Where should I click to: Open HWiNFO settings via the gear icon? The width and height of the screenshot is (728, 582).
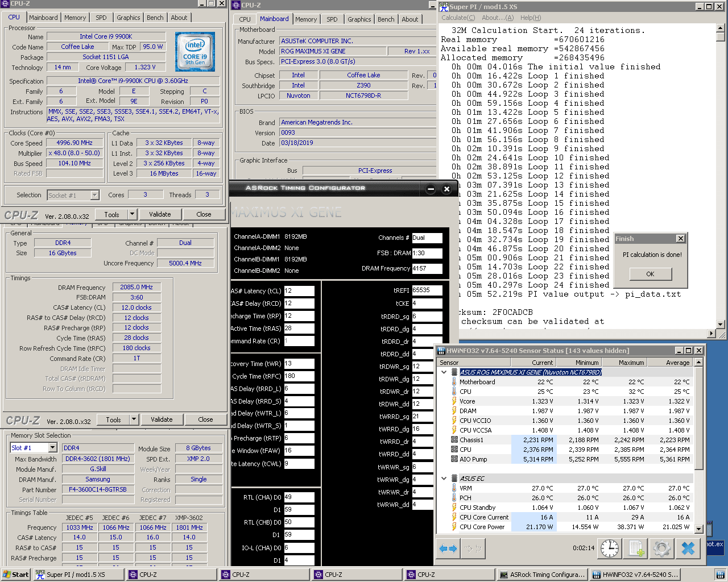(661, 548)
